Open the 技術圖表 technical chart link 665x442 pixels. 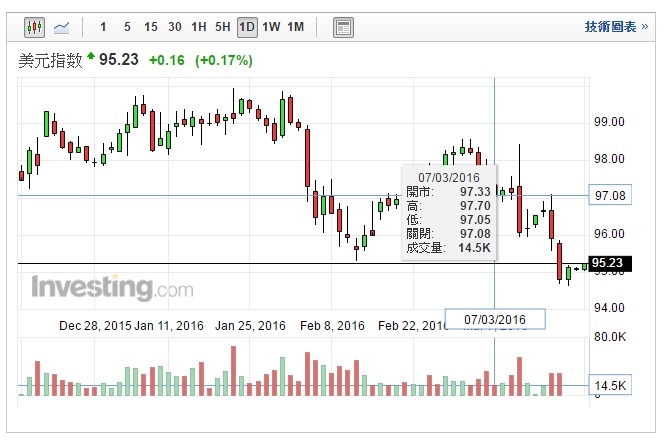pyautogui.click(x=610, y=26)
